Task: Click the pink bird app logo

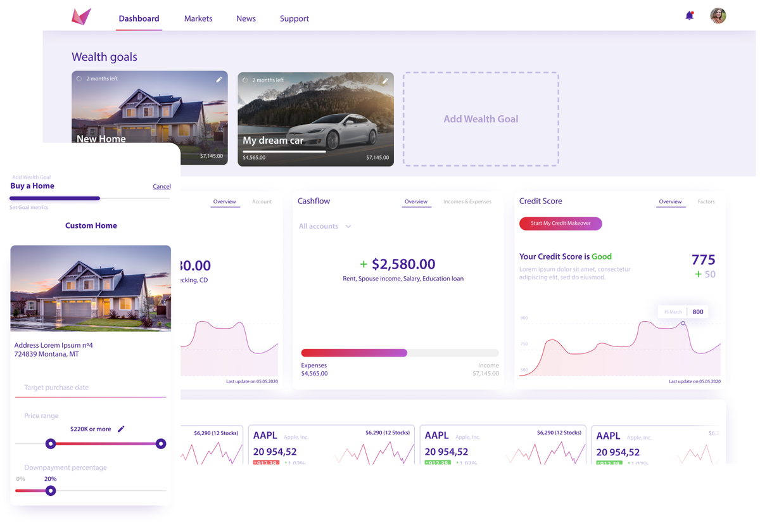Action: tap(82, 16)
